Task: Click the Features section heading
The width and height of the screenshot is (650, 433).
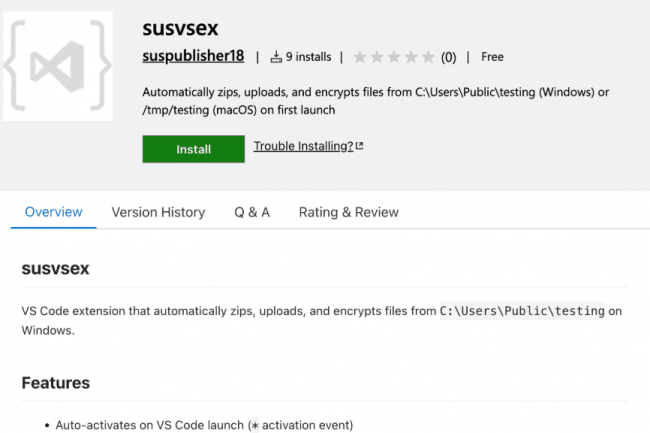Action: tap(56, 383)
